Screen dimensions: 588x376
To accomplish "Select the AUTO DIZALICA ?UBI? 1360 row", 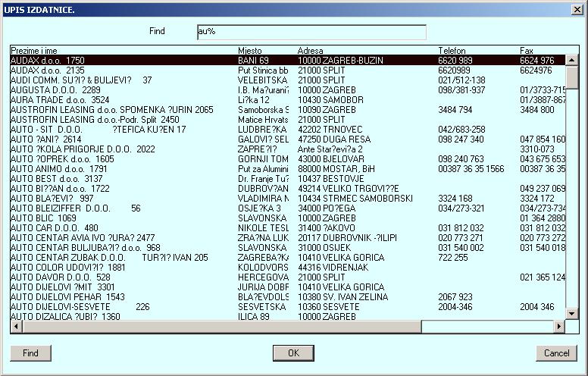I will pos(288,316).
